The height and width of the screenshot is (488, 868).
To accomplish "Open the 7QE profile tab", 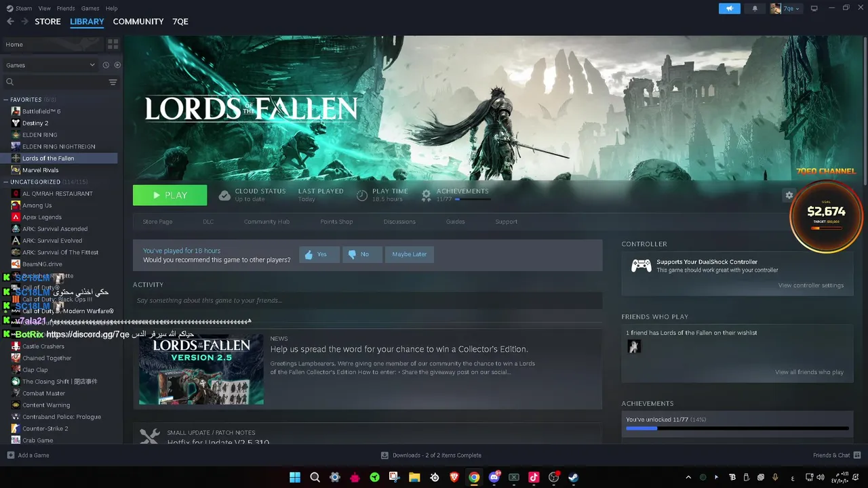I will [180, 22].
